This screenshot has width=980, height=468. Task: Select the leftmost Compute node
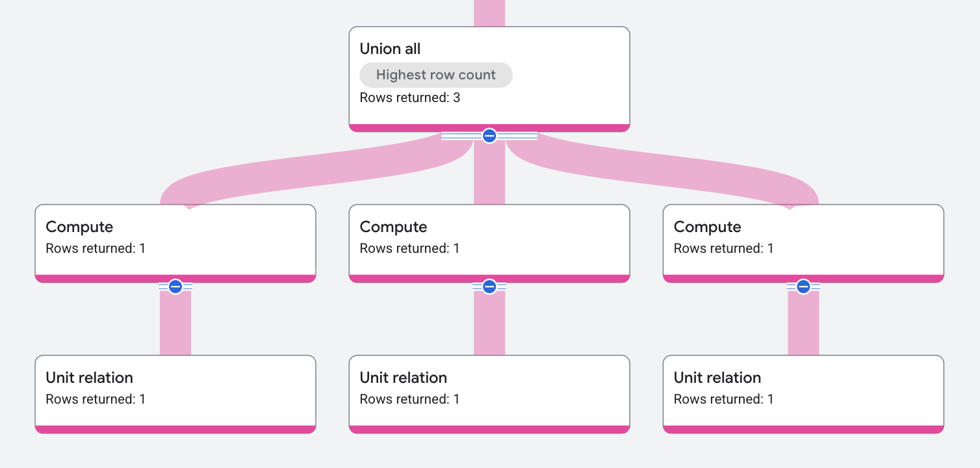point(174,240)
